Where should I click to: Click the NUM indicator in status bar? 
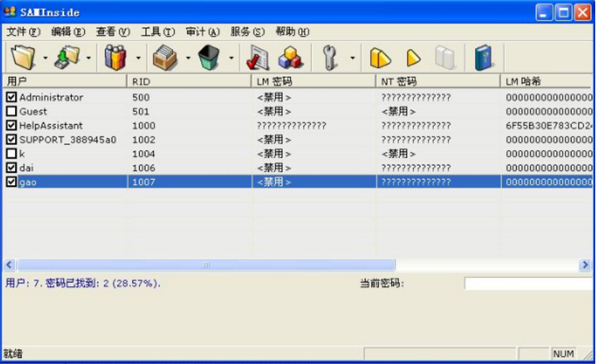click(563, 353)
